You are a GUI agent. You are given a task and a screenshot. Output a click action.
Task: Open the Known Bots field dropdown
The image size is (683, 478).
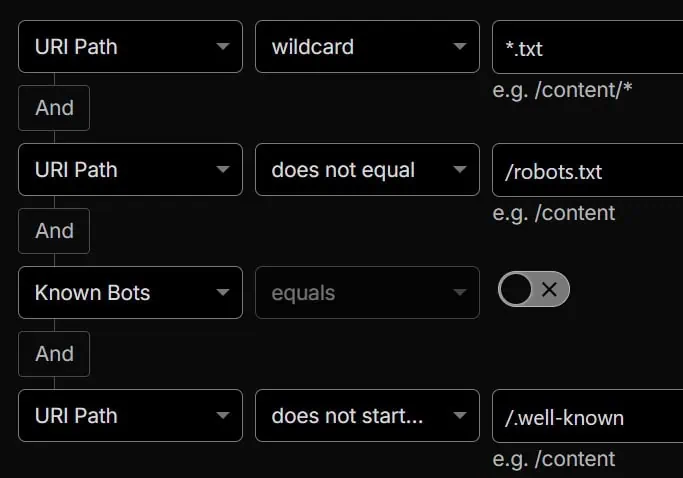click(x=130, y=293)
